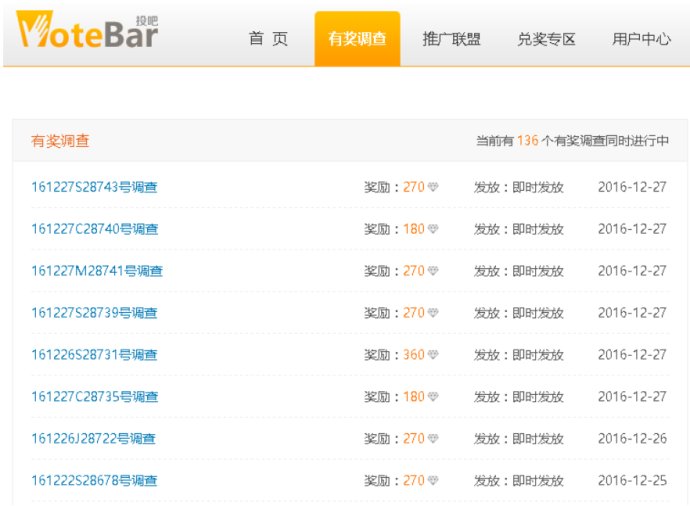Screen dimensions: 690x506
Task: Open survey 161222S28678号调查
Action: pos(94,480)
